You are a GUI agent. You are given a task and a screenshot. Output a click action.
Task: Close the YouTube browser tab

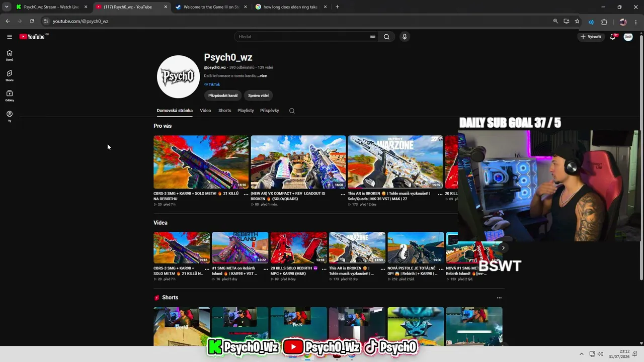pos(166,7)
